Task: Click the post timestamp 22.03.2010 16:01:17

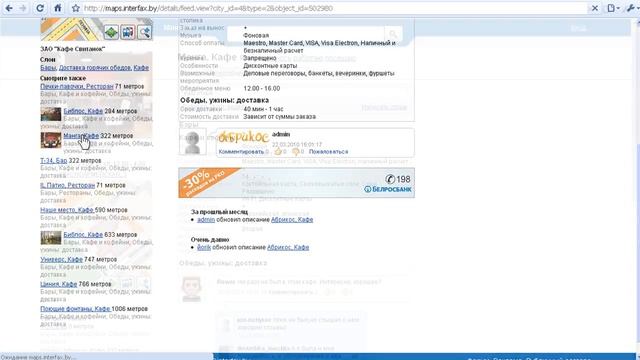Action: 297,144
